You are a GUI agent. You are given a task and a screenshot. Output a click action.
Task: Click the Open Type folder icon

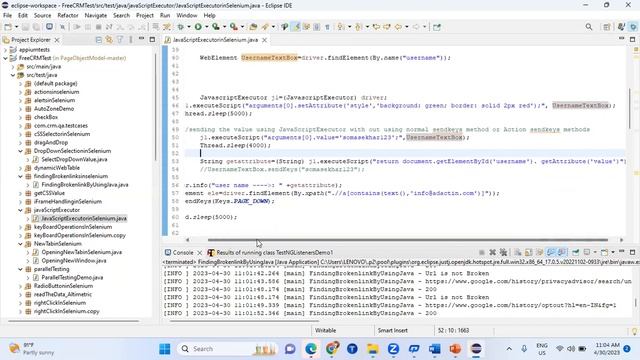[253, 27]
